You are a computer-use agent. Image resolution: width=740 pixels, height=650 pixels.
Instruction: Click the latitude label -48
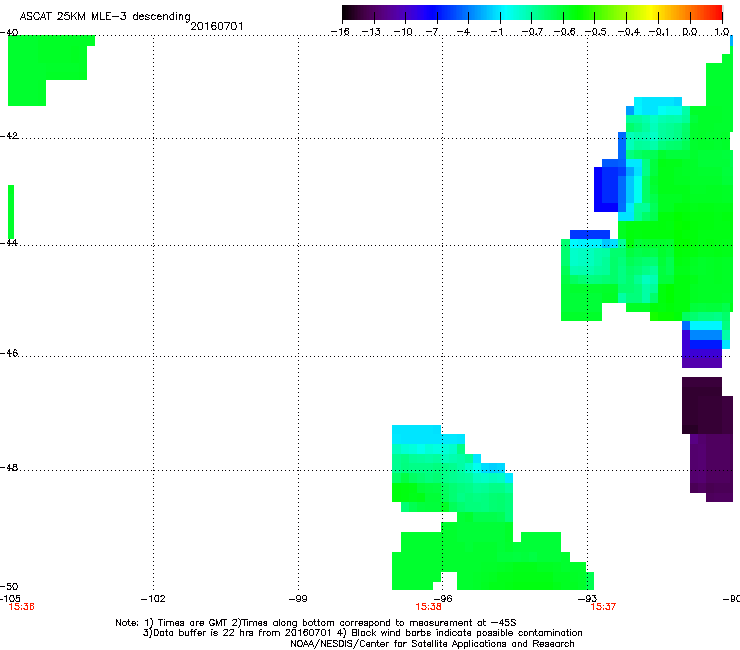coord(9,467)
